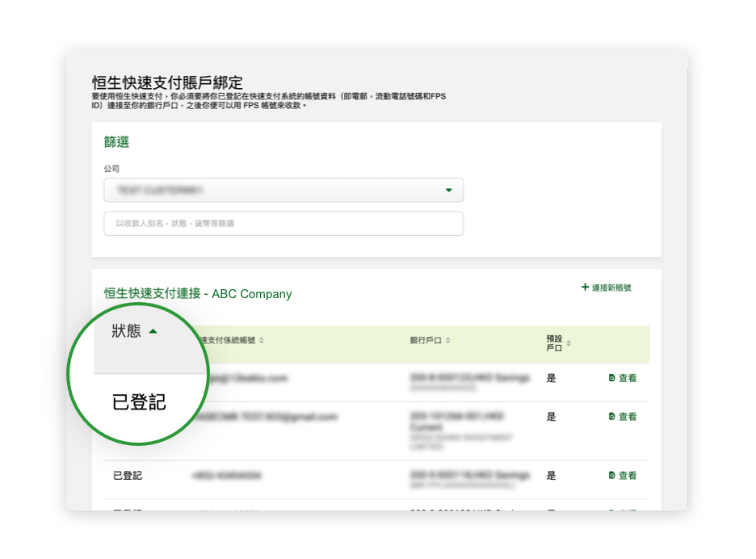Click the view document icon in +852 row
756x559 pixels.
612,476
